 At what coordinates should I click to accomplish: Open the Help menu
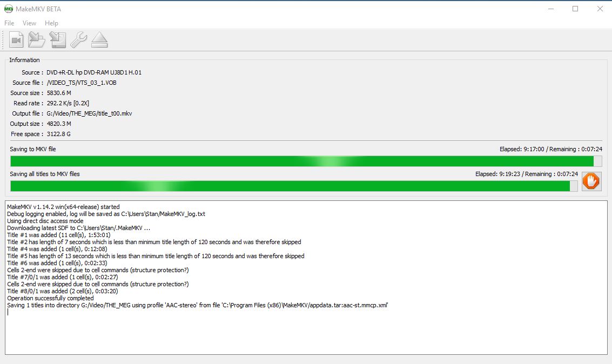tap(51, 23)
